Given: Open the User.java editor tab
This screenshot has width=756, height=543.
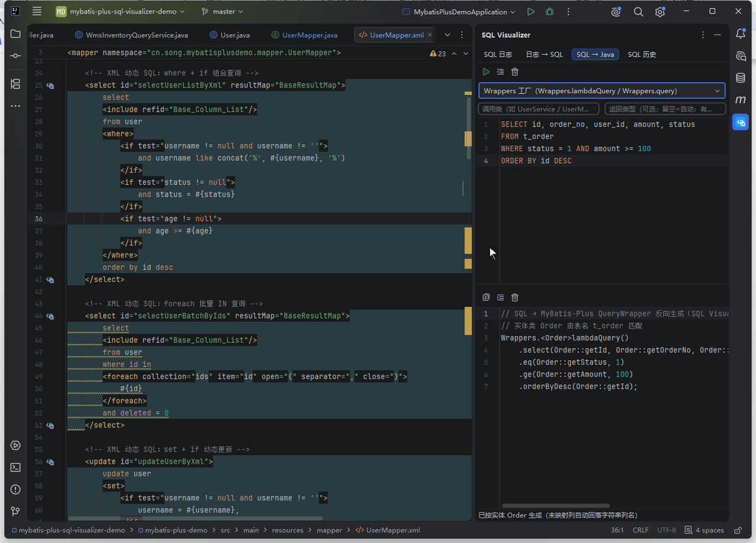Looking at the screenshot, I should [229, 35].
